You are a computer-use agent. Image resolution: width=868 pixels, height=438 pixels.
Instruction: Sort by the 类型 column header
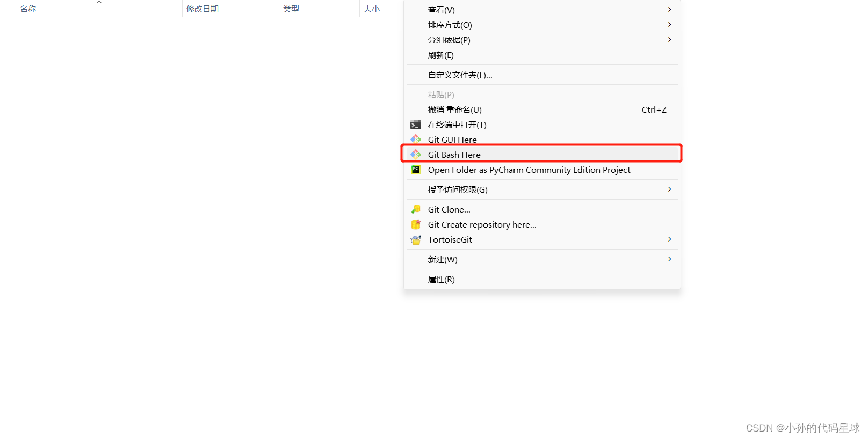[291, 9]
